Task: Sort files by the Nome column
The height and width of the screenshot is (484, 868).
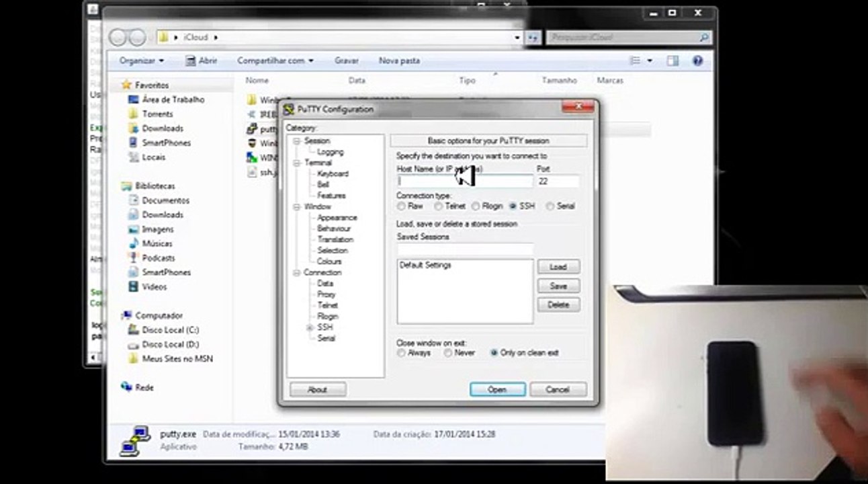Action: coord(257,80)
